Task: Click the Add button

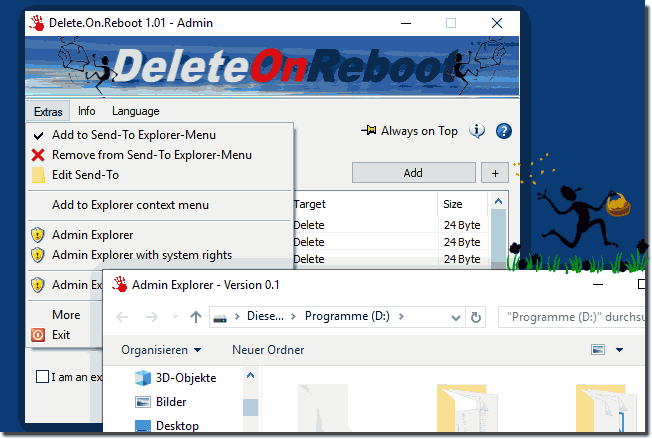Action: 414,173
